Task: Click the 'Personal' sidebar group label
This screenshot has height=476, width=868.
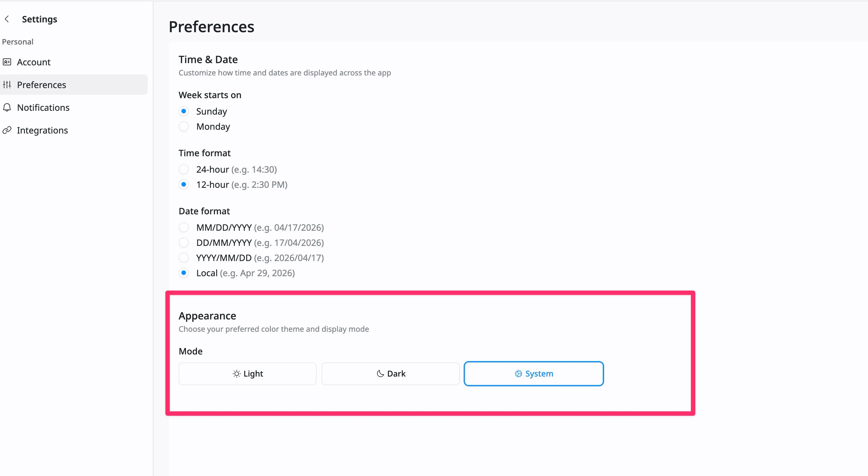Action: tap(18, 42)
